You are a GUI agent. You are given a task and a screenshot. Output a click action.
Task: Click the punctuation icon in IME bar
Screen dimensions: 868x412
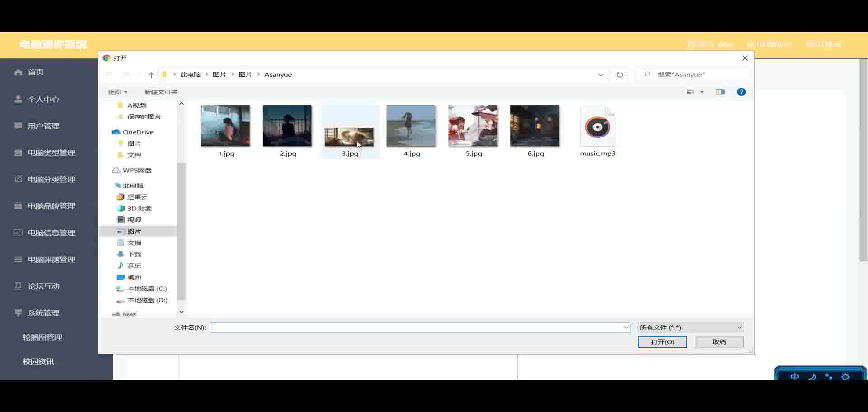click(829, 376)
